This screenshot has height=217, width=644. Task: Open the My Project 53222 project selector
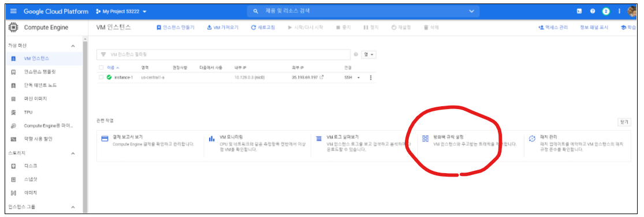121,12
